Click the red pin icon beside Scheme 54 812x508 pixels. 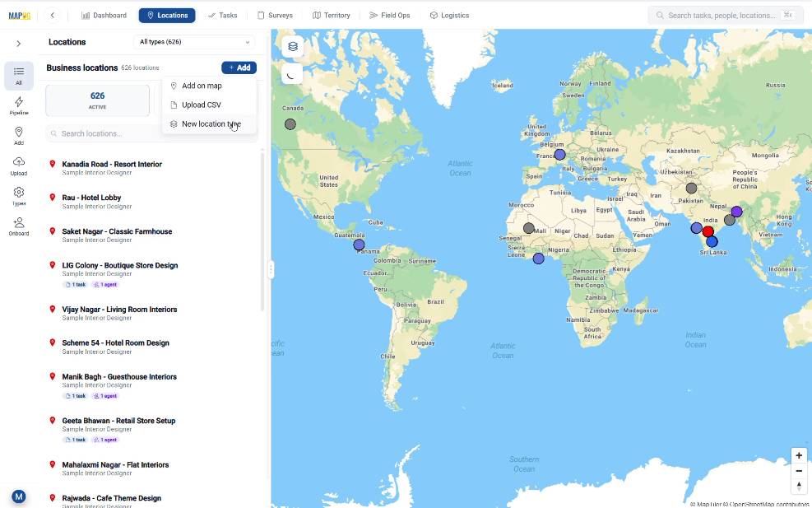tap(53, 343)
